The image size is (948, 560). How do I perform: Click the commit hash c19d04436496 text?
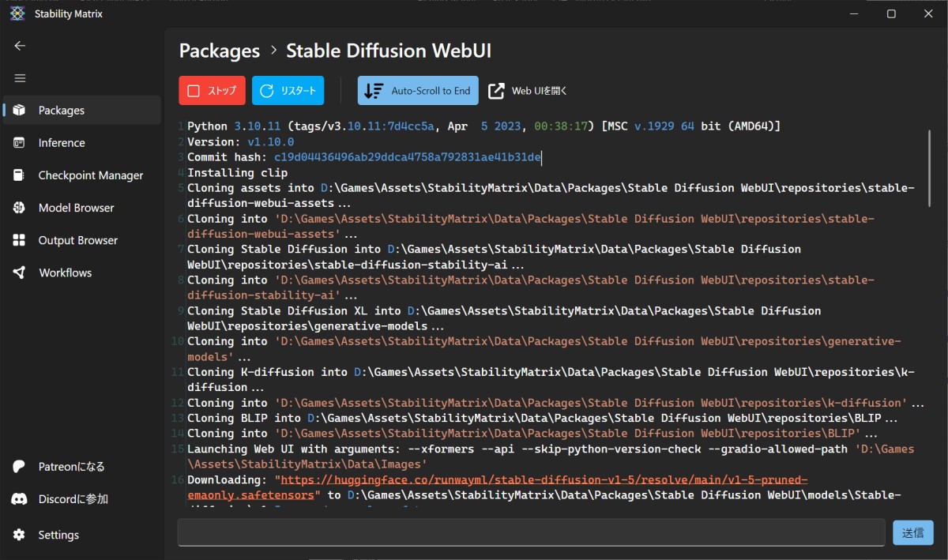tap(407, 157)
